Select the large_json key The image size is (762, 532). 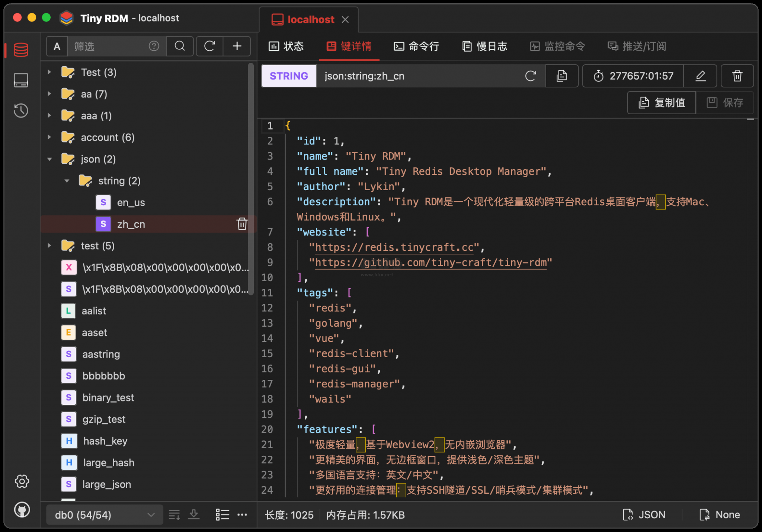tap(107, 484)
